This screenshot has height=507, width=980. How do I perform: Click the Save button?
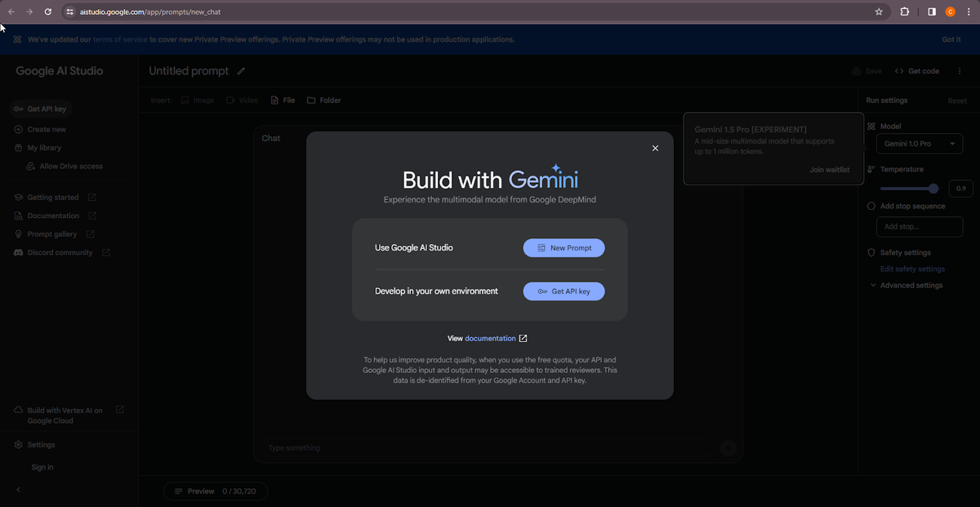[x=866, y=71]
